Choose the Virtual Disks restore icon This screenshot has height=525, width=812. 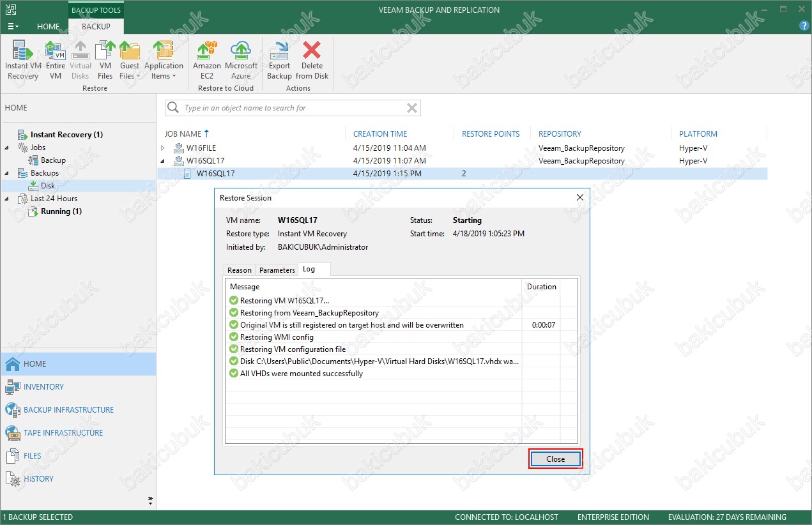[x=80, y=60]
